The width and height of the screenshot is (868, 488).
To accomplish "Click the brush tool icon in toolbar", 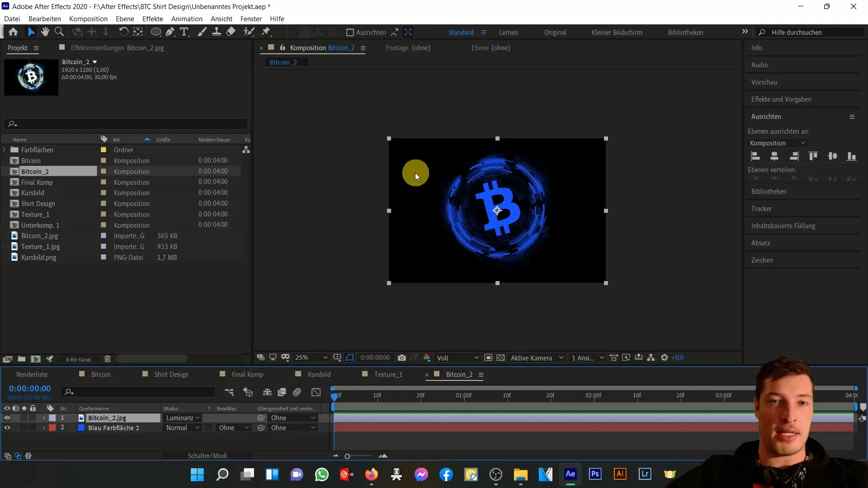I will coord(200,32).
